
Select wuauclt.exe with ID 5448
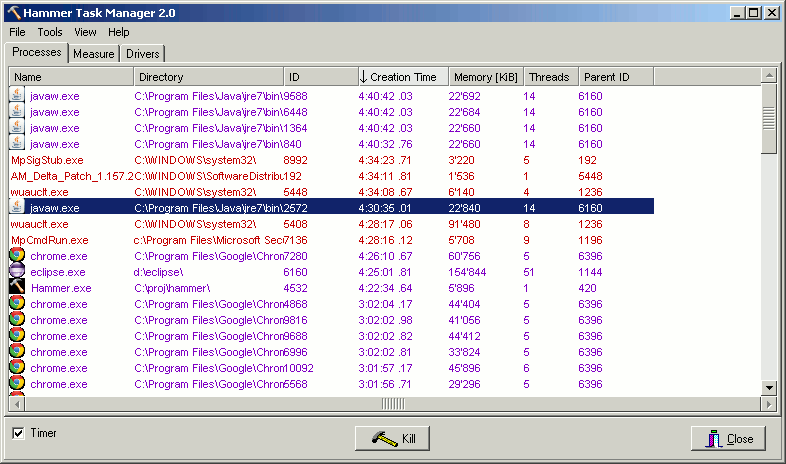coord(39,192)
